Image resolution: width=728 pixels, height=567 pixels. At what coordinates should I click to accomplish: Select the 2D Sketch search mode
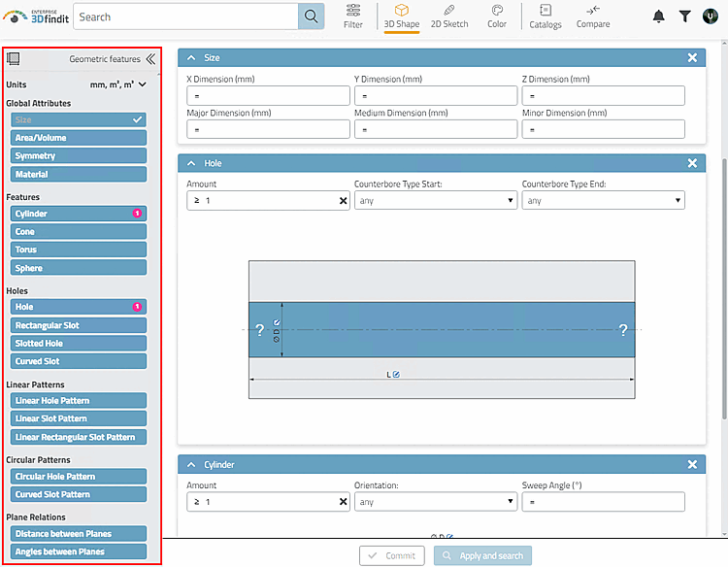449,17
